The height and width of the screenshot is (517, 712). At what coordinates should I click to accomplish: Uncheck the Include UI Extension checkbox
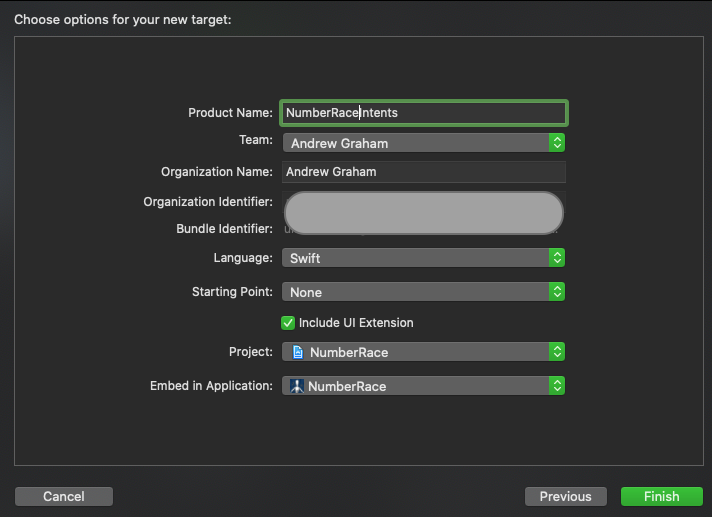(x=289, y=323)
